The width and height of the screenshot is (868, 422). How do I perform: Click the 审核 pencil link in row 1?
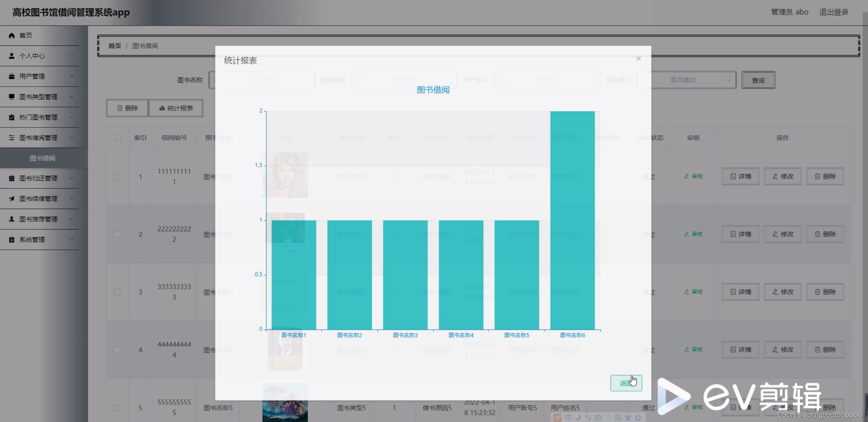(x=693, y=176)
